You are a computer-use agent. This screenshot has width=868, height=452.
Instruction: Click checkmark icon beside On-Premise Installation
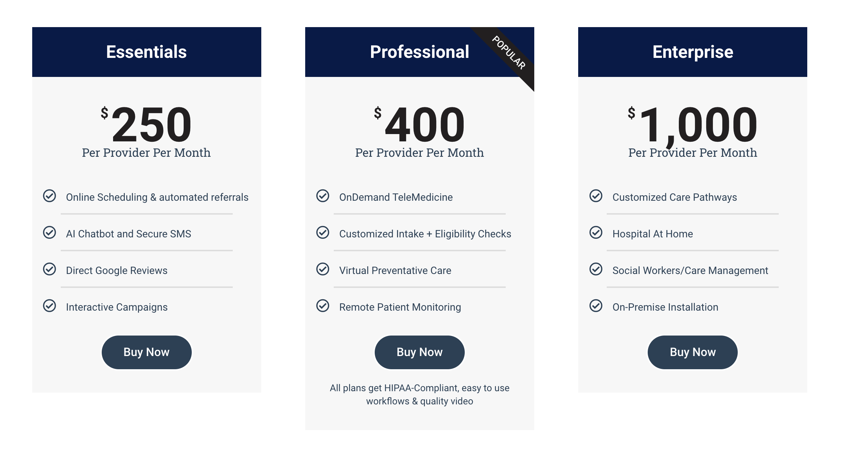click(596, 306)
